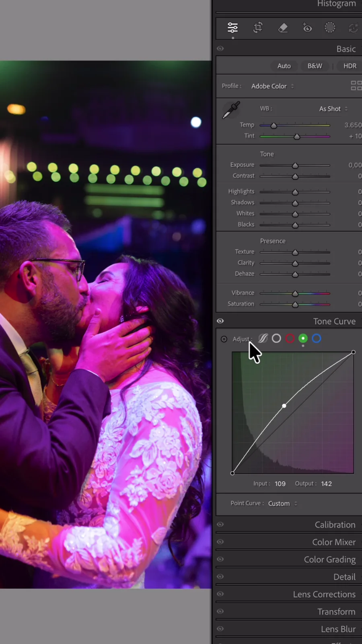Image resolution: width=362 pixels, height=644 pixels.
Task: Toggle Basic panel visibility eye
Action: [x=220, y=48]
